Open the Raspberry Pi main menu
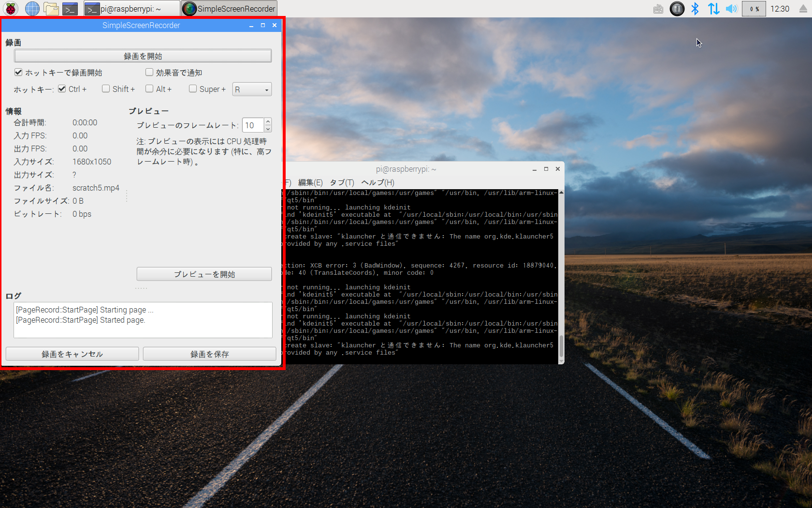 (10, 9)
